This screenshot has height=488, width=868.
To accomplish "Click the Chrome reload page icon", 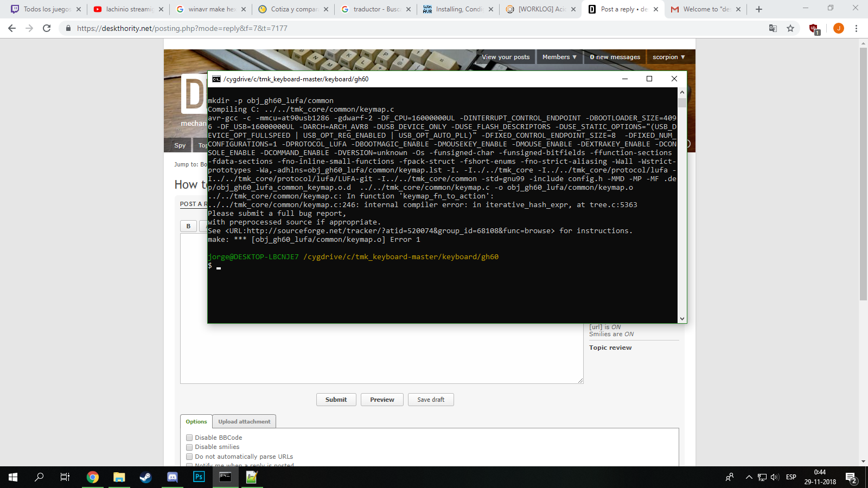I will (x=47, y=28).
